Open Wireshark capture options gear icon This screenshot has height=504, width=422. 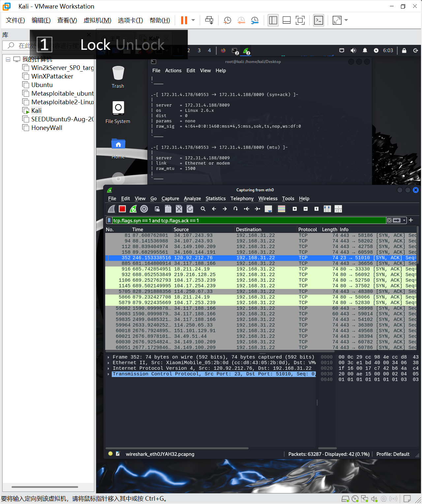(144, 209)
